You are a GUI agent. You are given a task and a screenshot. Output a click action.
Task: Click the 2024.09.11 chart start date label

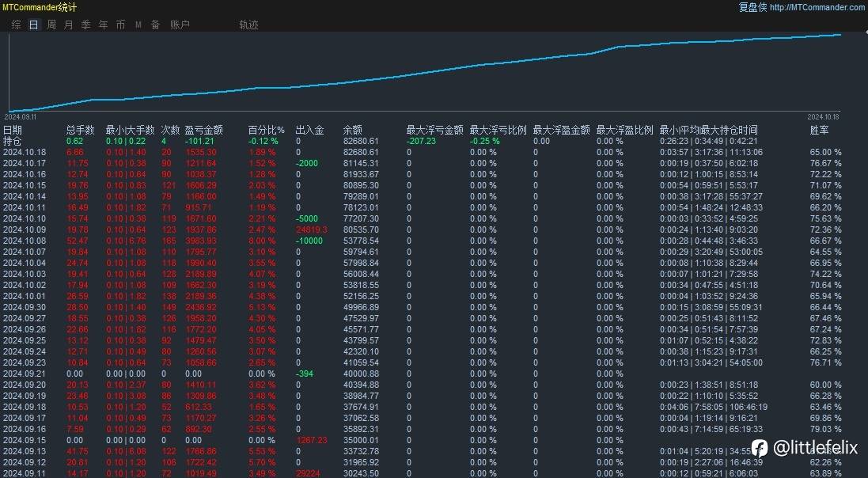20,117
